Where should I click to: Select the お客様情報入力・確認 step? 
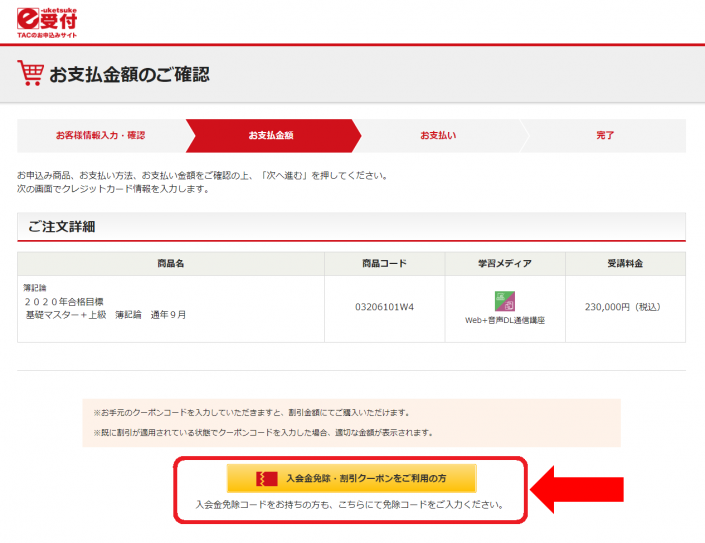(x=100, y=135)
